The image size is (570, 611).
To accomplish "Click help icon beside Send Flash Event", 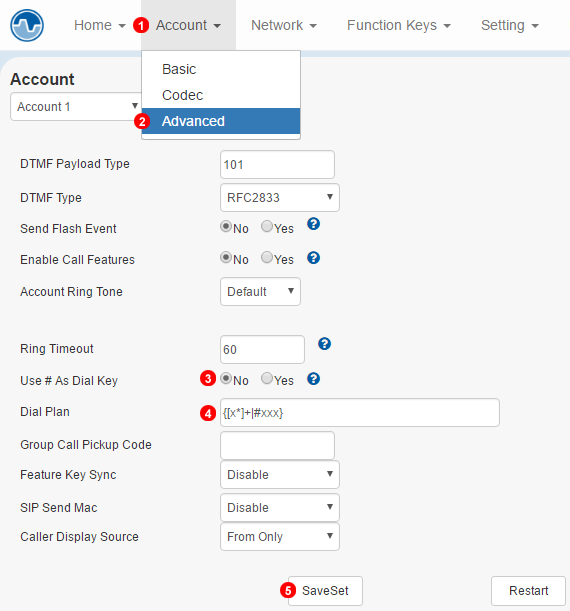I will coord(314,224).
